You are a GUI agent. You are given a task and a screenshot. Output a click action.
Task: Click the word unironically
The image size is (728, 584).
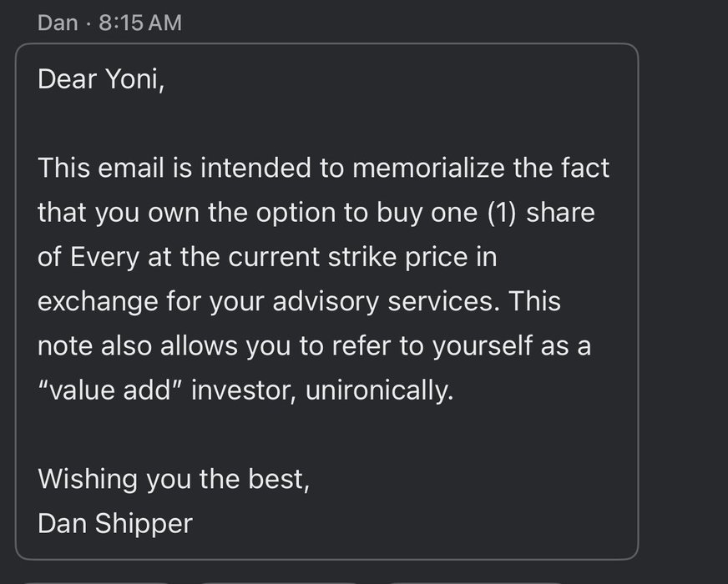click(379, 390)
